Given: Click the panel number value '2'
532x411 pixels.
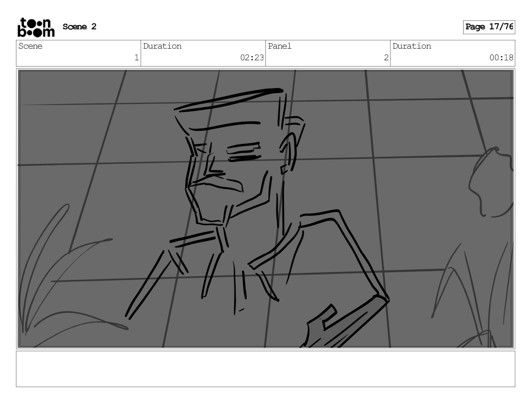Looking at the screenshot, I should pos(386,58).
